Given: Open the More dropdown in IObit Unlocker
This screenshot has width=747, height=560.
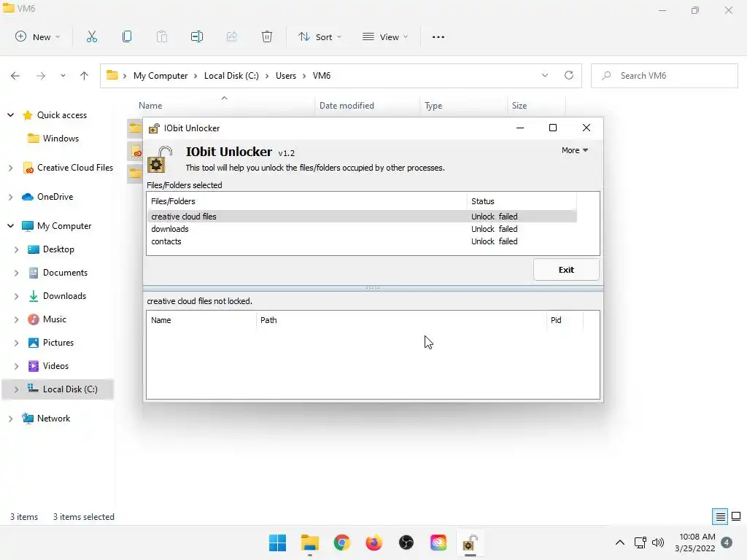Looking at the screenshot, I should point(575,150).
